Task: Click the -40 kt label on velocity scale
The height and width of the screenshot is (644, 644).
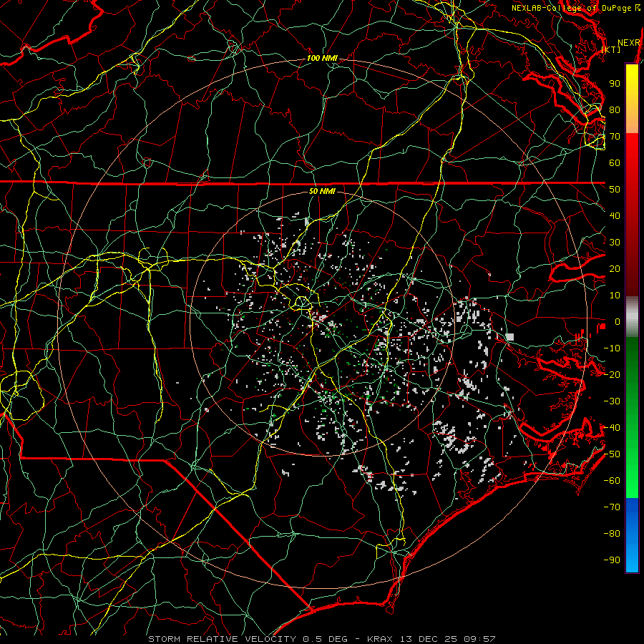Action: tap(612, 428)
